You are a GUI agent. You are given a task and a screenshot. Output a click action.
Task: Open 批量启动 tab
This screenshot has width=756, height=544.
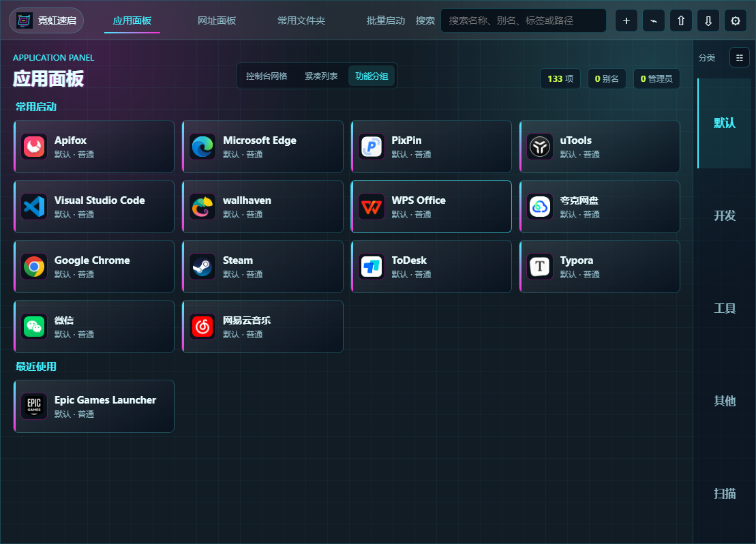(386, 20)
